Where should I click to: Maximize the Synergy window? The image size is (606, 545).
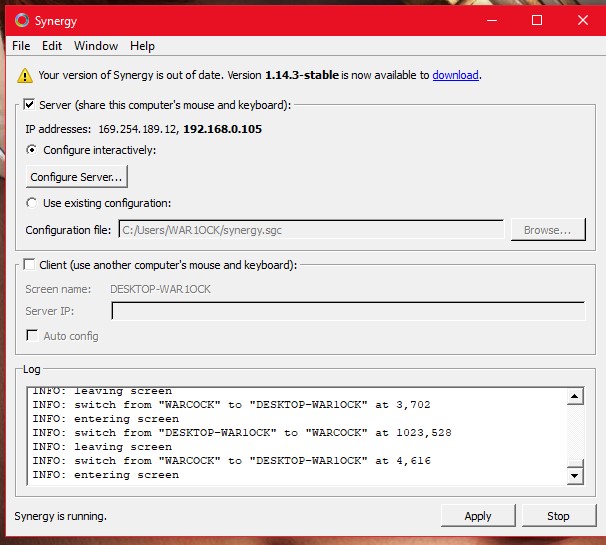tap(537, 20)
